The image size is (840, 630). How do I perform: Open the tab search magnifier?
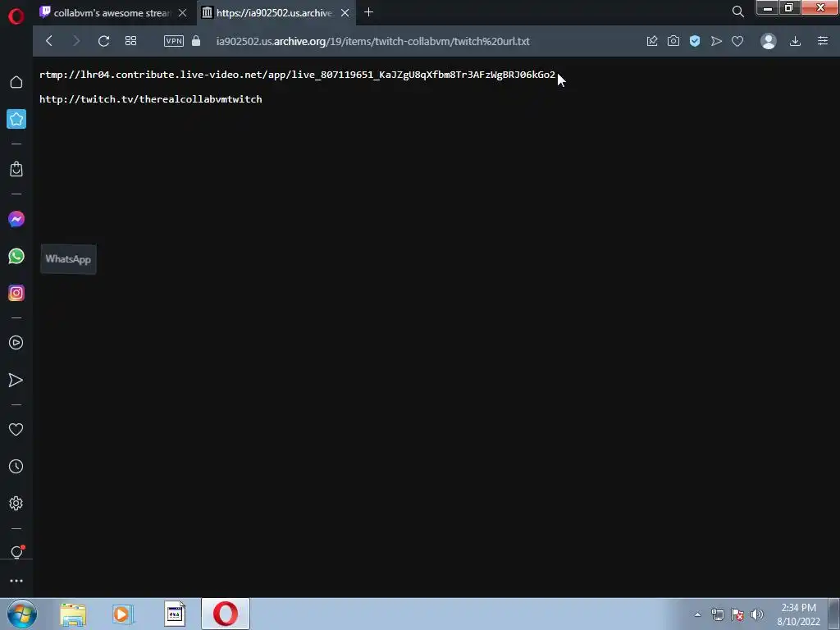[737, 11]
